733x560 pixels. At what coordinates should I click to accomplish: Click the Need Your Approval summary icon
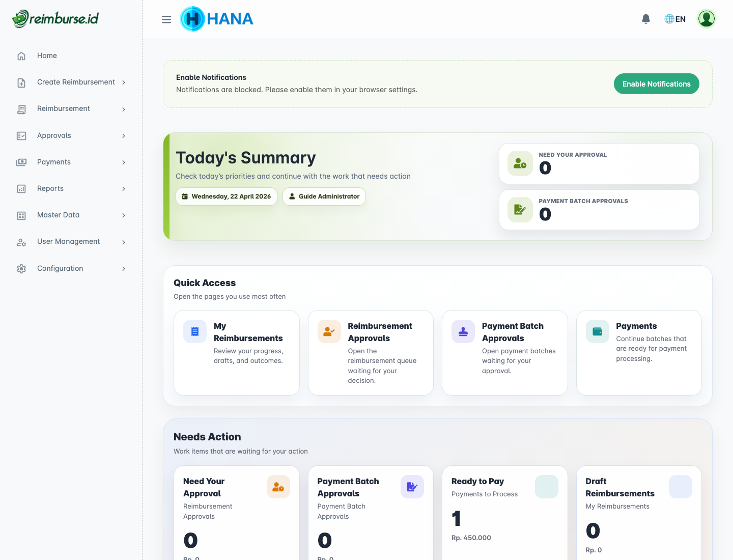coord(520,163)
